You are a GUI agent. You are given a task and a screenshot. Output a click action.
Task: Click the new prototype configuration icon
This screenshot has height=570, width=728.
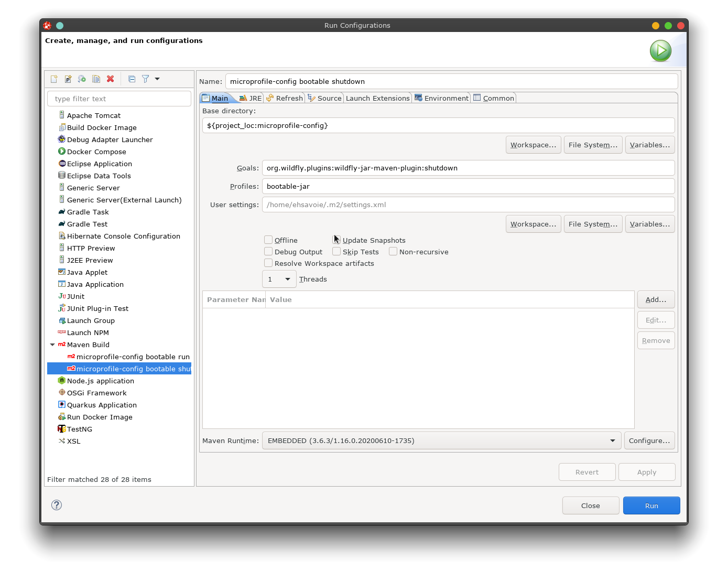(68, 79)
